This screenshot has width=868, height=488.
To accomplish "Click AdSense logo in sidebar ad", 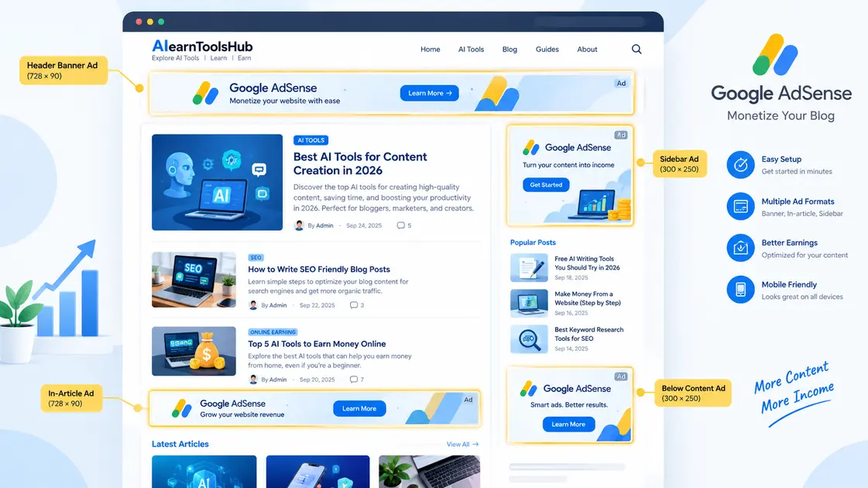I will [x=531, y=147].
